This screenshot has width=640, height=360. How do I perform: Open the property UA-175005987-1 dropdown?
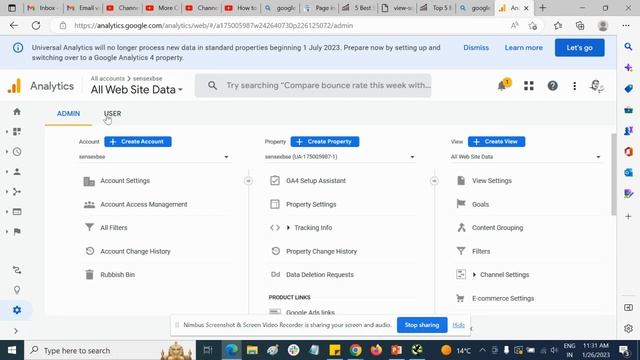pos(340,157)
